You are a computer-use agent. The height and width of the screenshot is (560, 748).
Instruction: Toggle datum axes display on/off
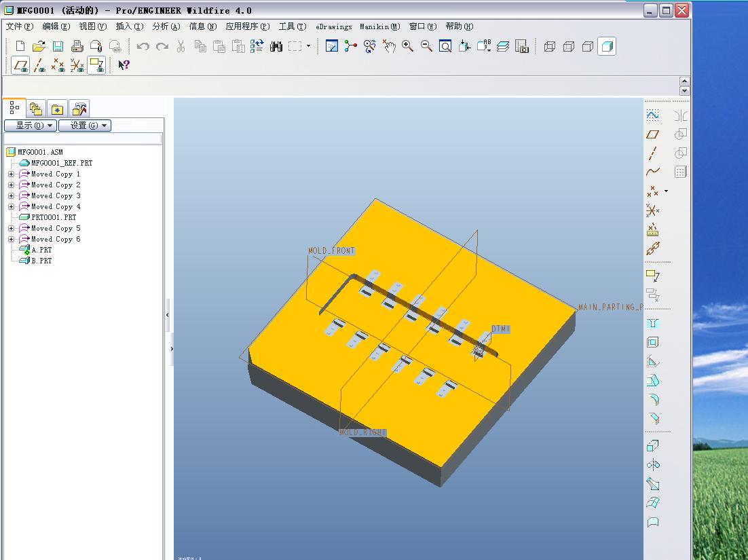pyautogui.click(x=39, y=65)
